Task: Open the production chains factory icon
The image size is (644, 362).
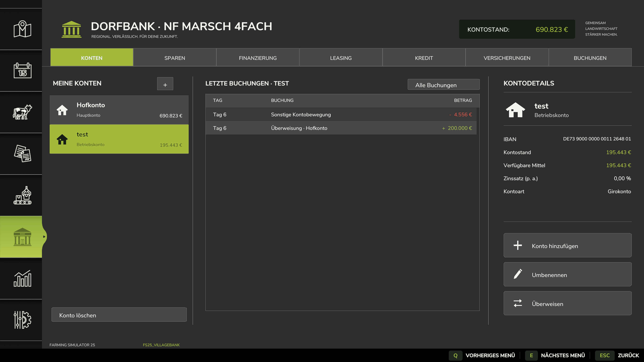Action: point(22,195)
